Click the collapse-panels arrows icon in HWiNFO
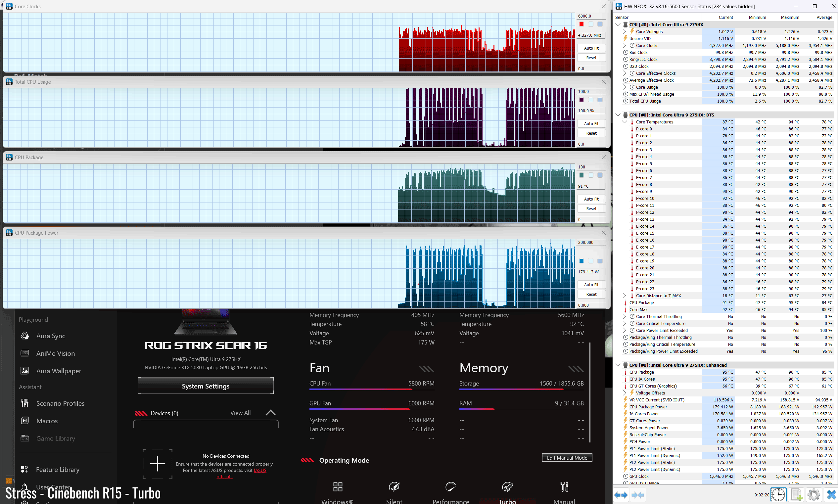This screenshot has height=504, width=838. (x=637, y=495)
